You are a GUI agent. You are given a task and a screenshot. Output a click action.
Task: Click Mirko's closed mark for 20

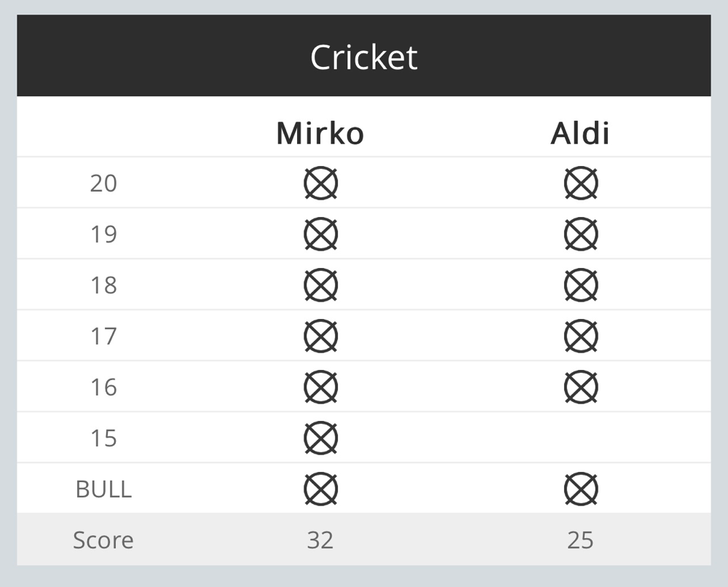coord(320,183)
